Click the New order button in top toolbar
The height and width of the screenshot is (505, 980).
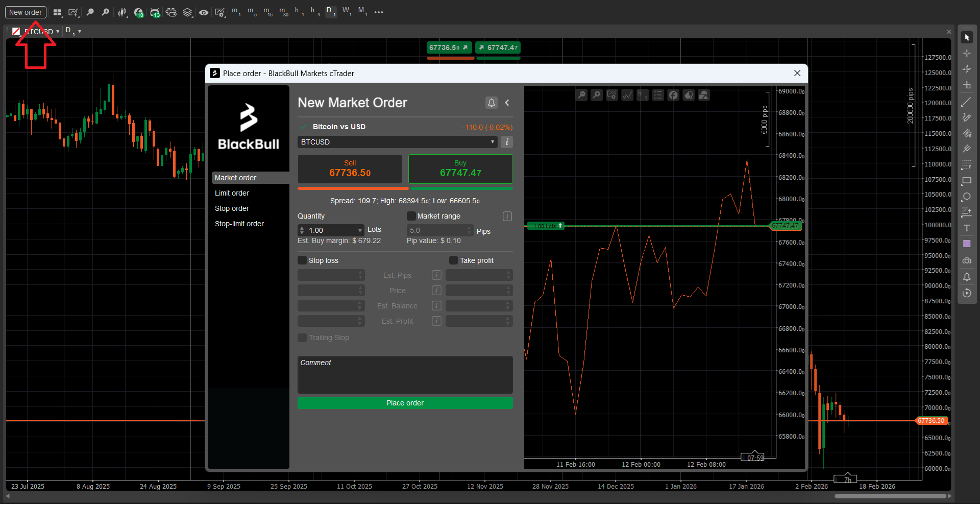[26, 12]
